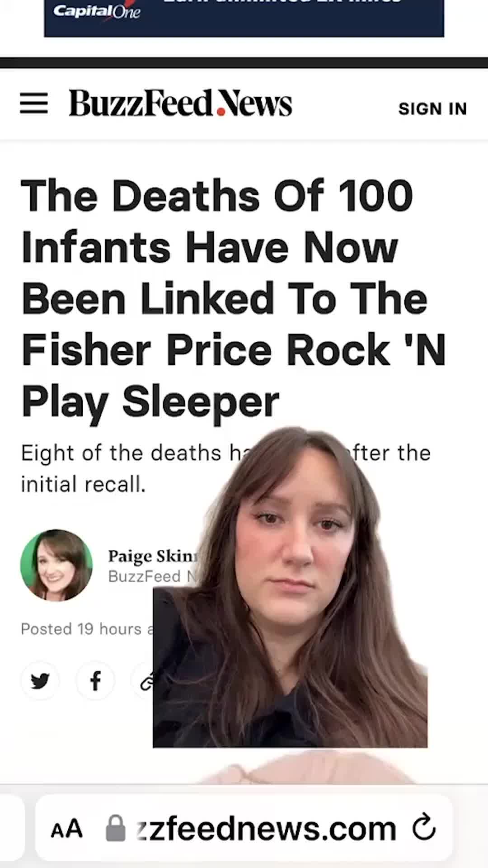Click the subheadline about eight deaths
The height and width of the screenshot is (868, 488).
click(225, 468)
